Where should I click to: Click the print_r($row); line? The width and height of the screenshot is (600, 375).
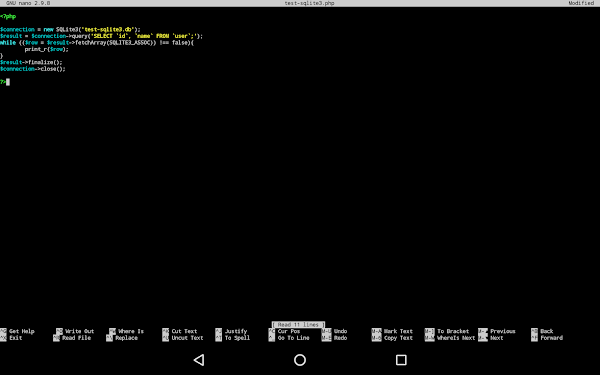[47, 49]
